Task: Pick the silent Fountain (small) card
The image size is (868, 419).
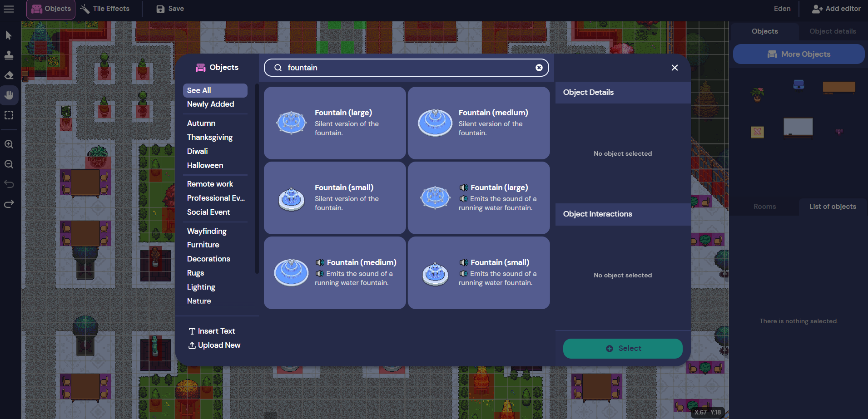Action: click(x=335, y=198)
